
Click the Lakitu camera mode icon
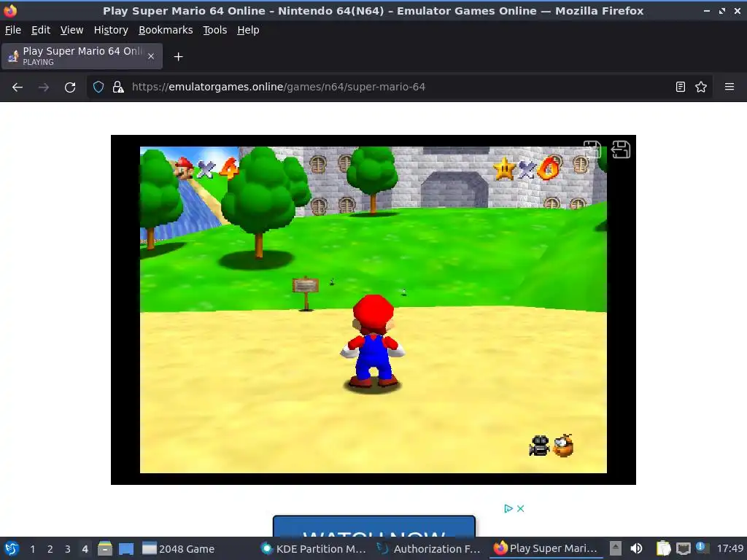pos(564,446)
